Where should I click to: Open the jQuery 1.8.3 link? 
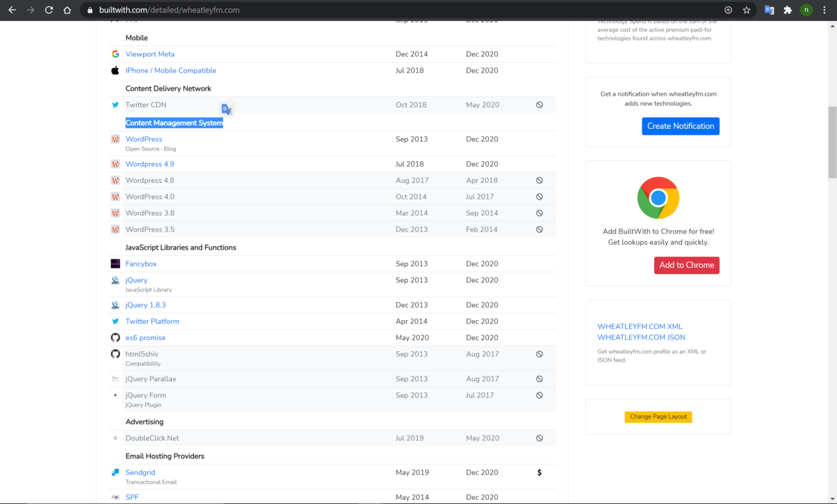tap(146, 305)
